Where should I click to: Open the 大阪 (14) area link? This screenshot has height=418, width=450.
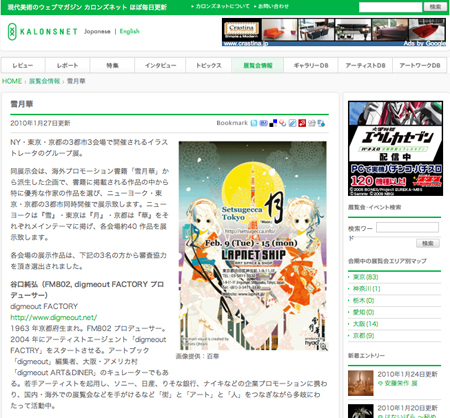(365, 324)
